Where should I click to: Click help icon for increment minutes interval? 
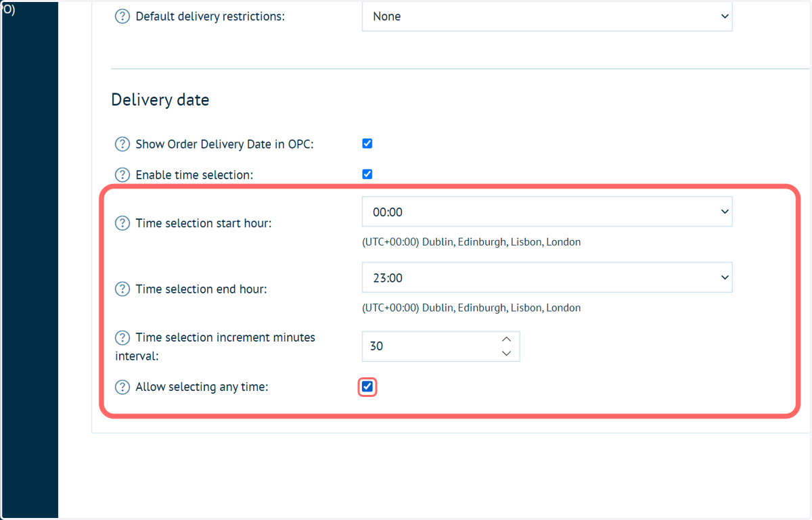122,337
